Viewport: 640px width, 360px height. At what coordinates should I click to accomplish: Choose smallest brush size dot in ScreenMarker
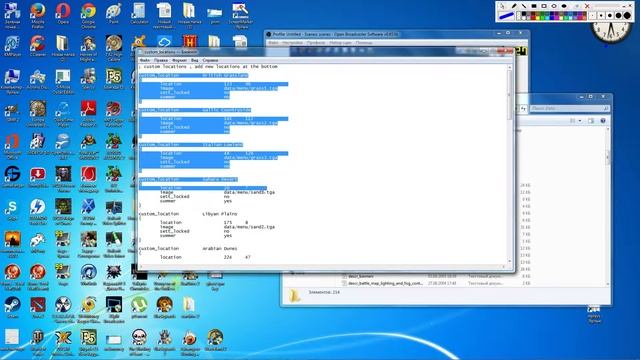click(x=592, y=16)
